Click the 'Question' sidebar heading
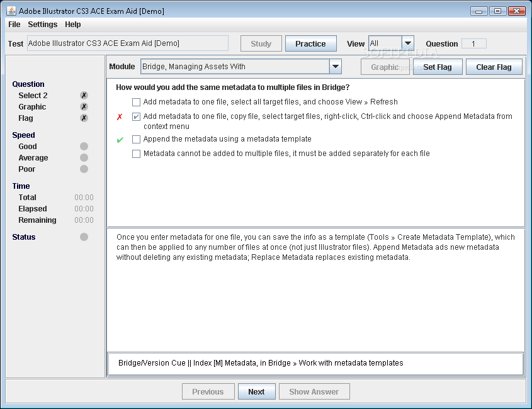Image resolution: width=532 pixels, height=409 pixels. pos(28,84)
